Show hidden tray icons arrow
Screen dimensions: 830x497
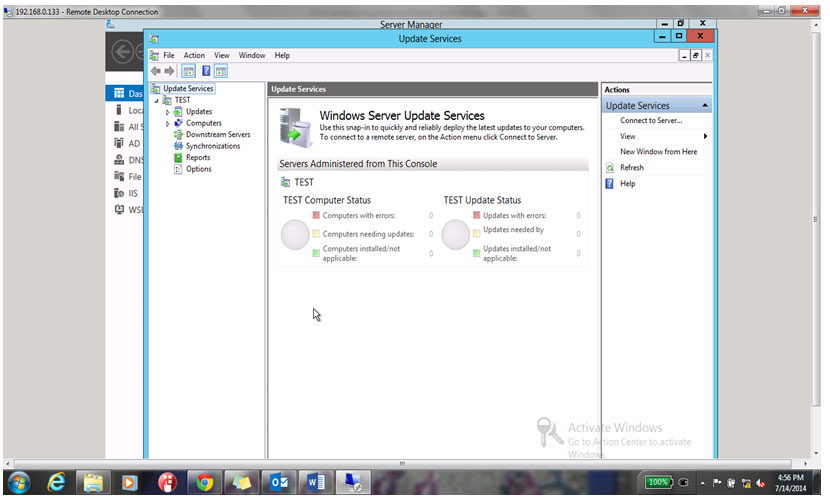point(702,483)
